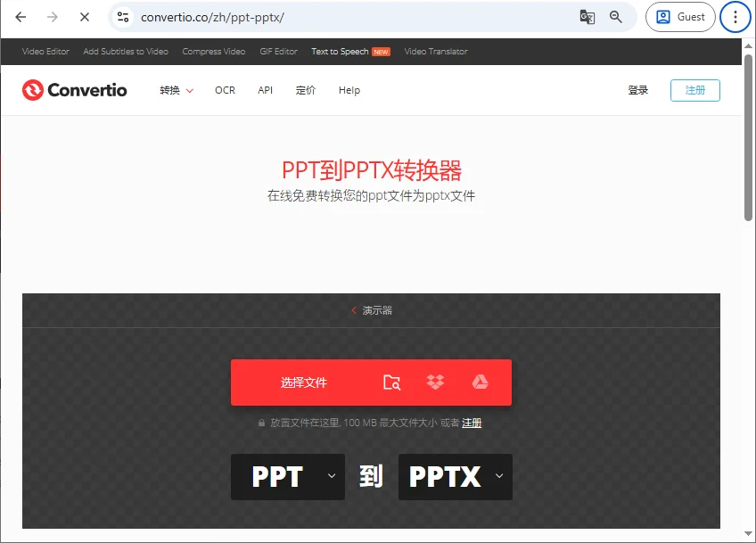
Task: Open Google Translate from the address bar
Action: [587, 17]
